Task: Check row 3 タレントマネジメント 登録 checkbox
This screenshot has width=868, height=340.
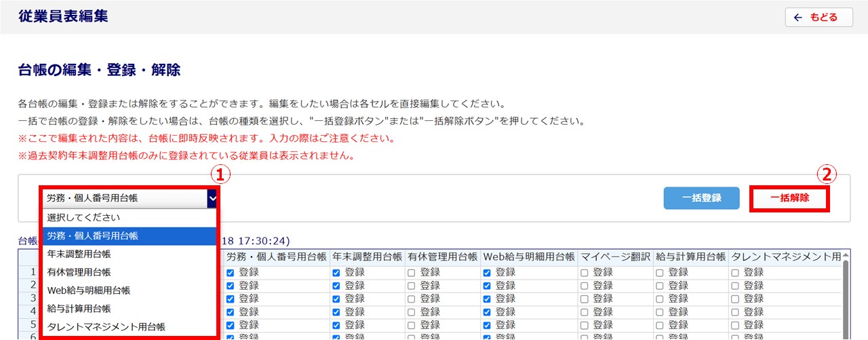Action: pos(735,299)
